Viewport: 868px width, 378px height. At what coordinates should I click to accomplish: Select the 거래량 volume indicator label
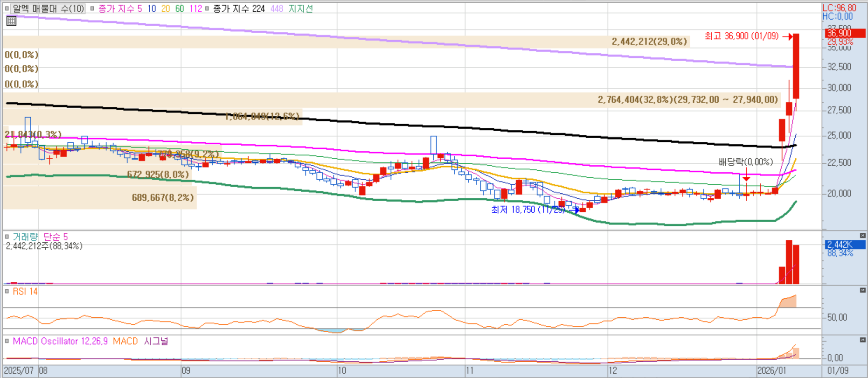(x=26, y=237)
